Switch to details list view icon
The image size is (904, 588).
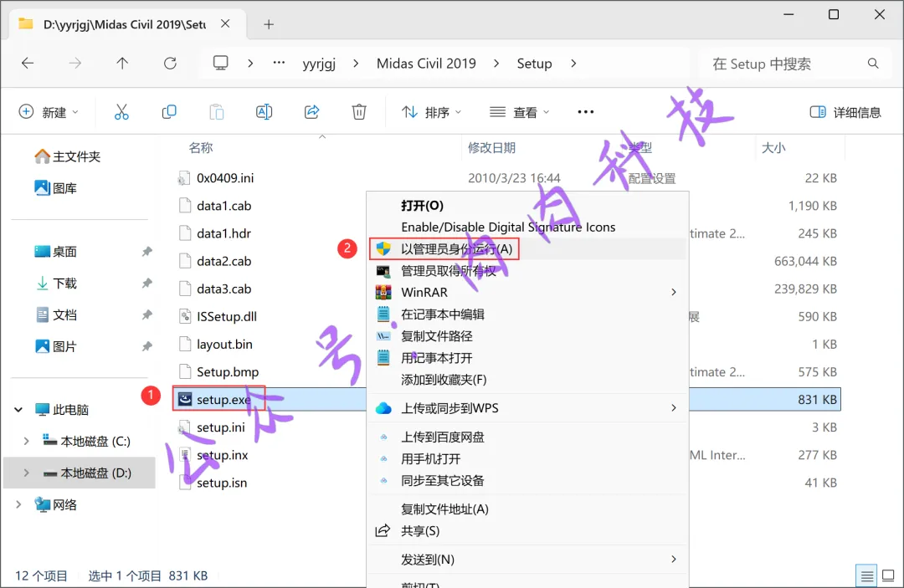866,575
